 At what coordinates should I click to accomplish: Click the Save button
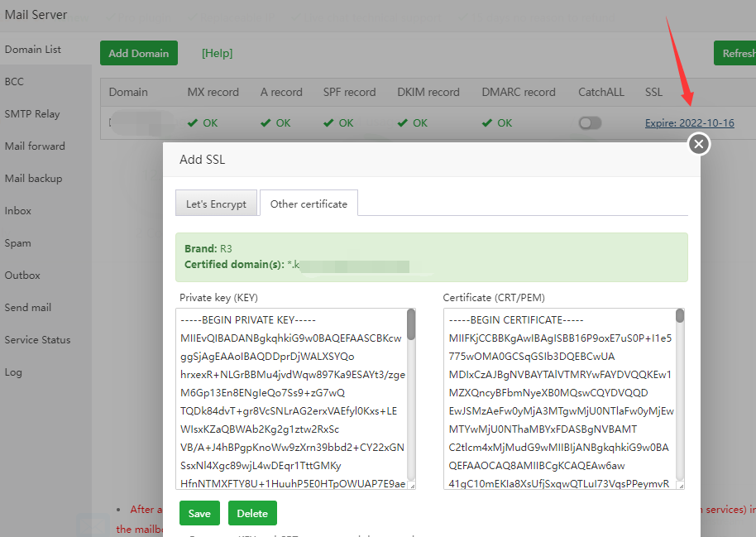coord(199,513)
